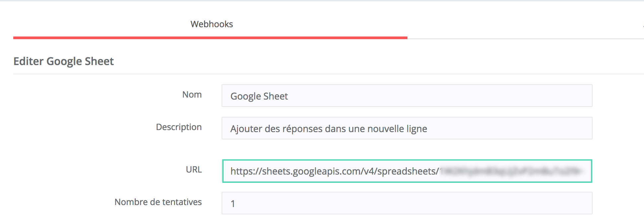This screenshot has height=221, width=644.
Task: Click the blurred spreadsheet ID in URL field
Action: tap(511, 171)
